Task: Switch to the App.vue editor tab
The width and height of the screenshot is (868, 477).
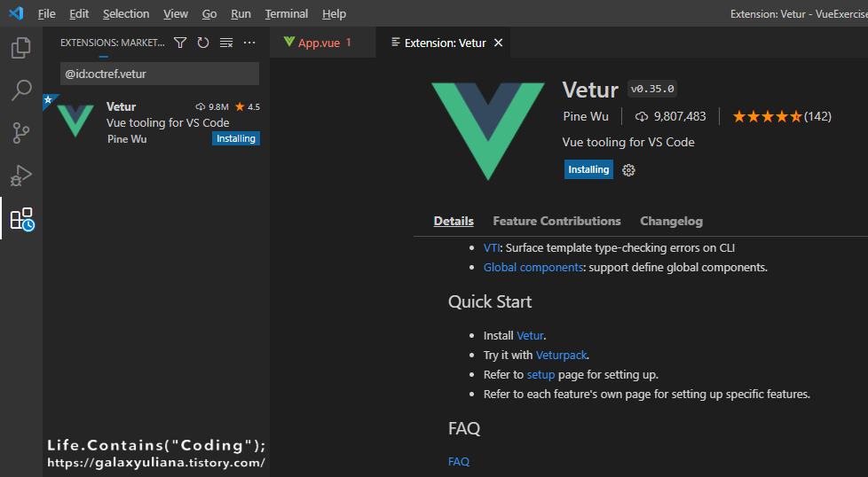Action: pyautogui.click(x=322, y=43)
